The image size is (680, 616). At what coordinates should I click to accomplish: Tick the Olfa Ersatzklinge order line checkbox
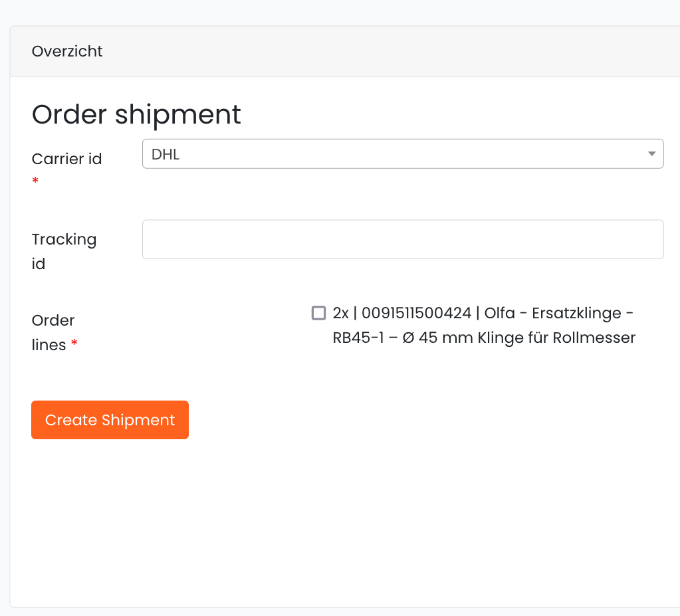[319, 312]
